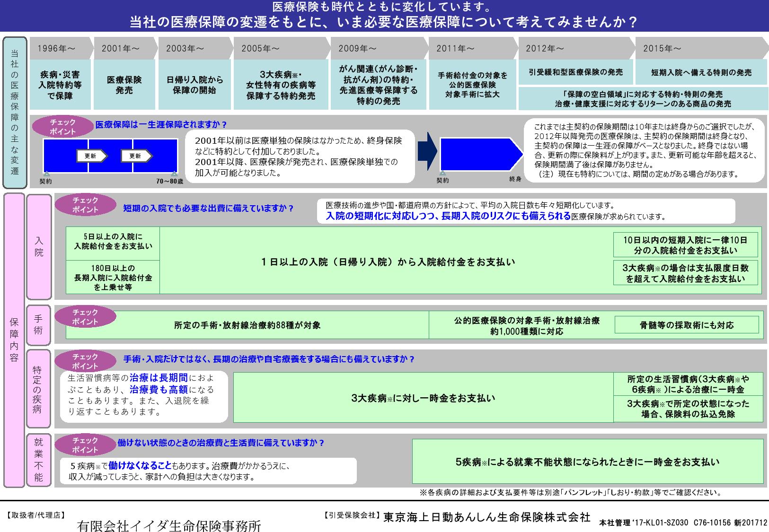Select the 2005年〜 timeline arrow
Image resolution: width=769 pixels, height=532 pixels.
click(283, 48)
